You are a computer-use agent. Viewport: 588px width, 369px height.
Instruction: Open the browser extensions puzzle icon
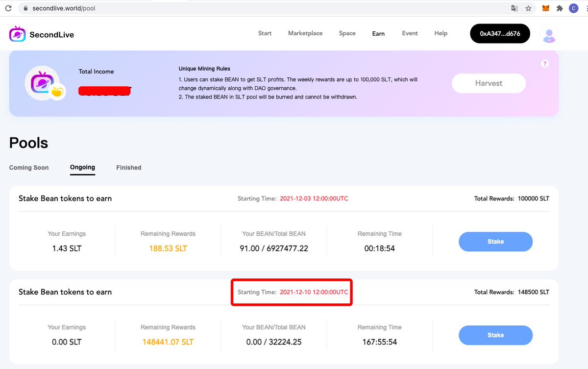(559, 8)
